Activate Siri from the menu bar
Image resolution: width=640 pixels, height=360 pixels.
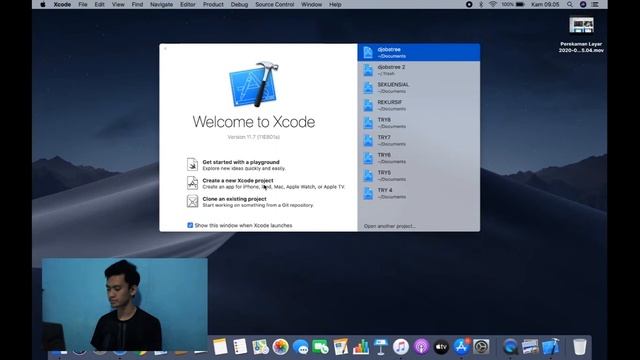pos(583,4)
